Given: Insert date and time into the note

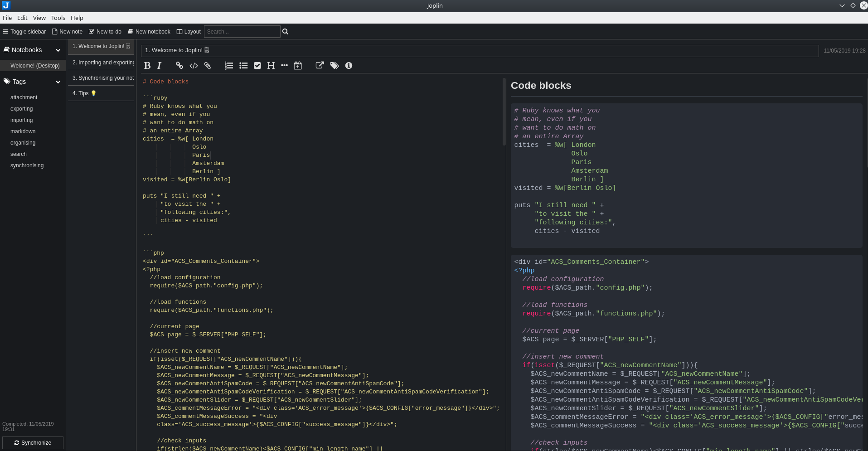Looking at the screenshot, I should click(298, 65).
